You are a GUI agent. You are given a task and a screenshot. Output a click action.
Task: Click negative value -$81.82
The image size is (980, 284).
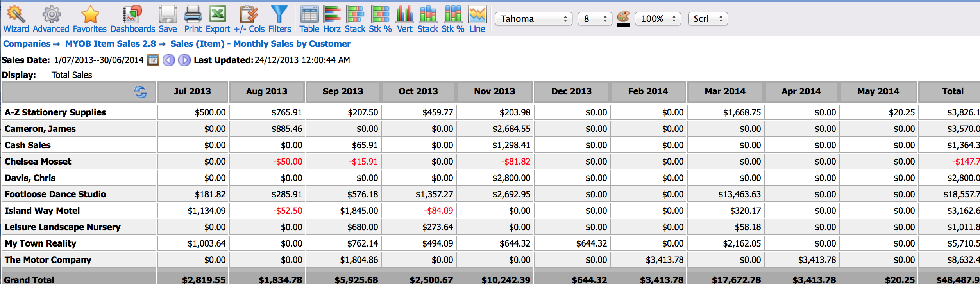click(515, 162)
